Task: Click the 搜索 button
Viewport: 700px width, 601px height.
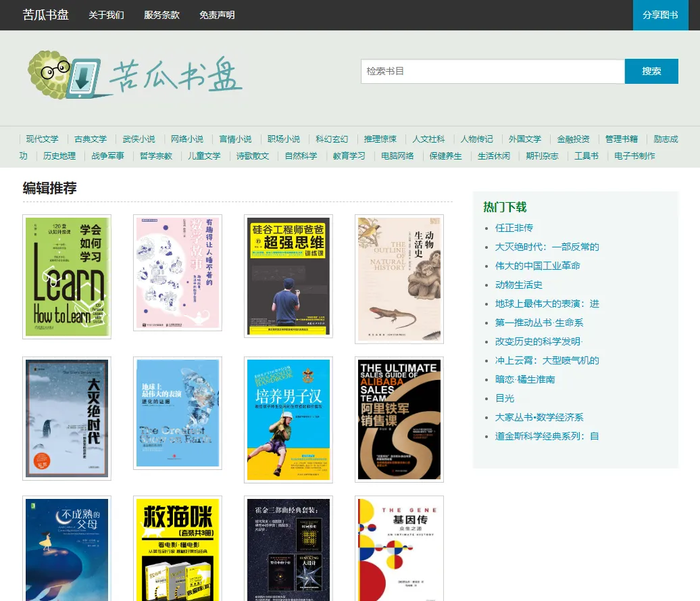Action: coord(651,71)
